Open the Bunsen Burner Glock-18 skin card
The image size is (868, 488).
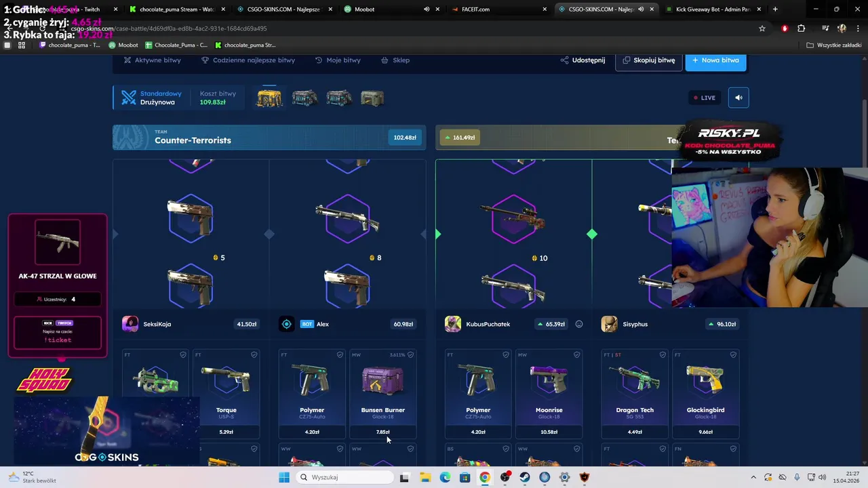coord(382,393)
